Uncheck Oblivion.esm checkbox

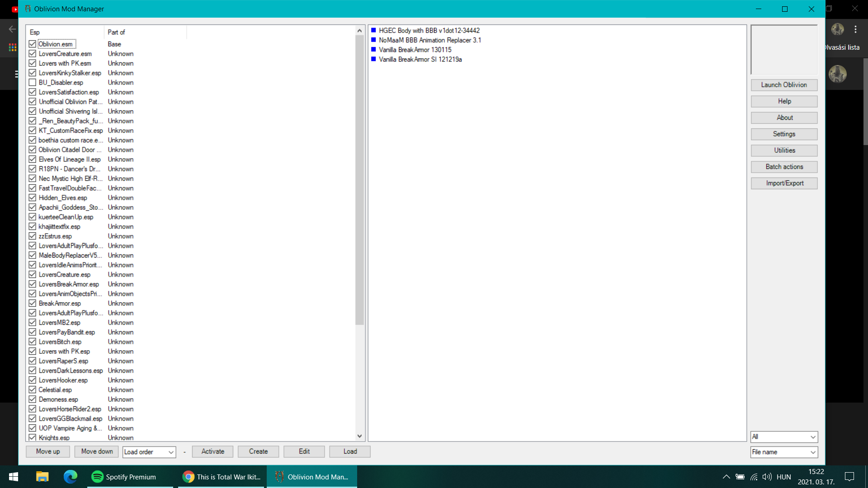tap(33, 44)
